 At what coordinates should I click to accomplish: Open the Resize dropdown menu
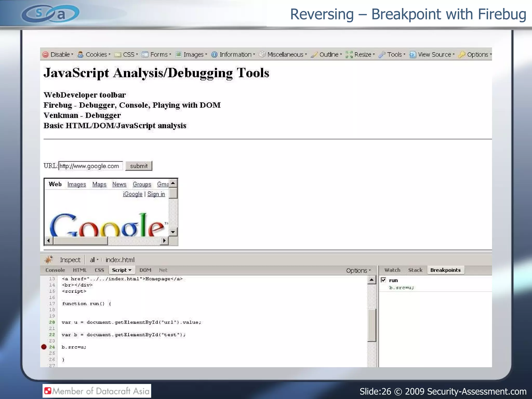point(365,55)
